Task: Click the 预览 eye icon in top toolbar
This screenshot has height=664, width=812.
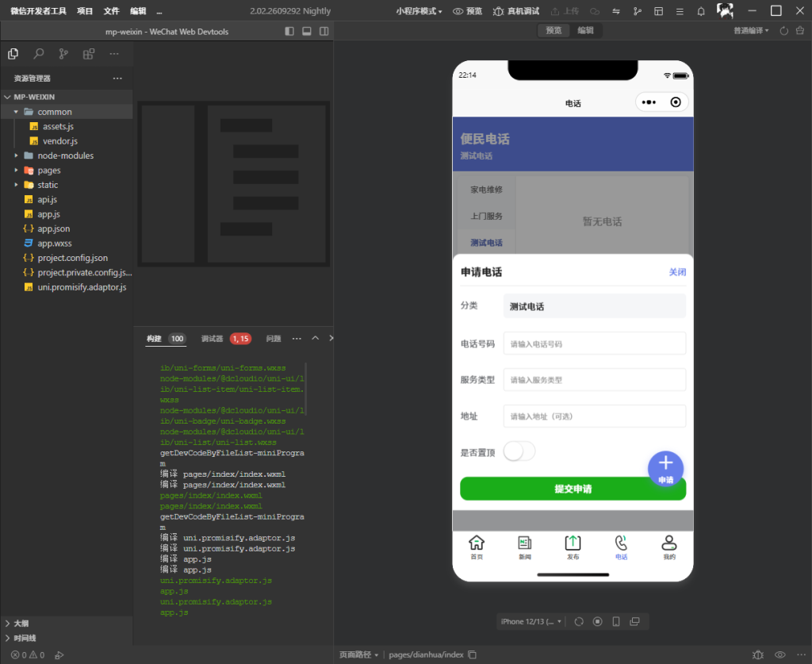Action: click(458, 11)
